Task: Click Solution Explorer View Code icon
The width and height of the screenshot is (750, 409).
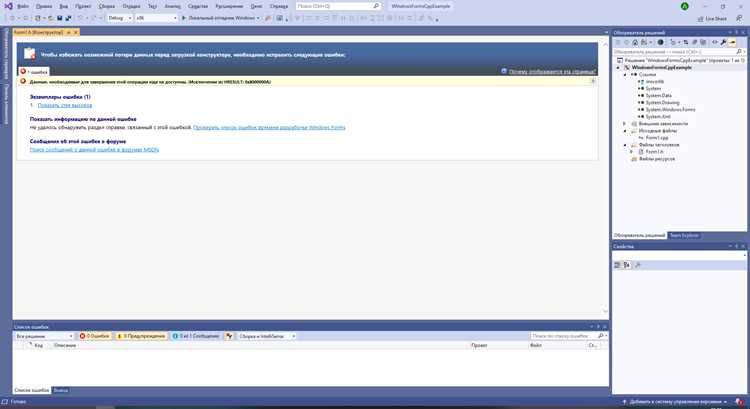Action: click(715, 42)
